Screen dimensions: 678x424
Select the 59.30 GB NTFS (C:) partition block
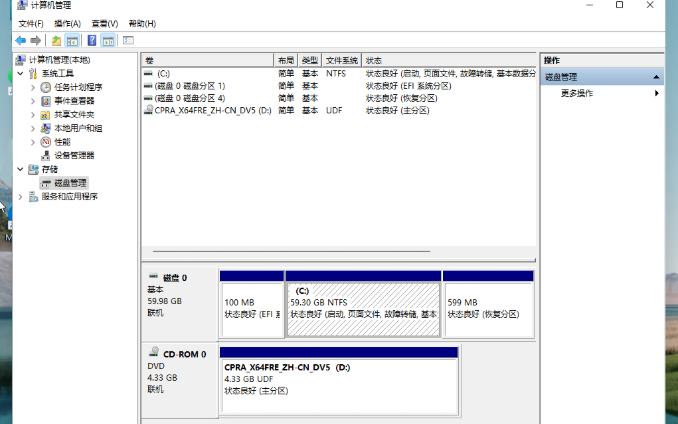[x=363, y=309]
